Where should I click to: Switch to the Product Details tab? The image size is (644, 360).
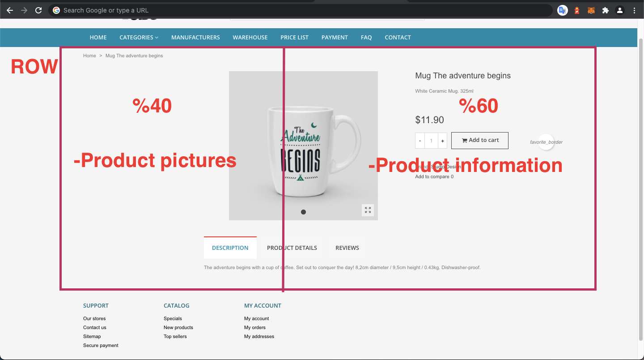click(292, 248)
